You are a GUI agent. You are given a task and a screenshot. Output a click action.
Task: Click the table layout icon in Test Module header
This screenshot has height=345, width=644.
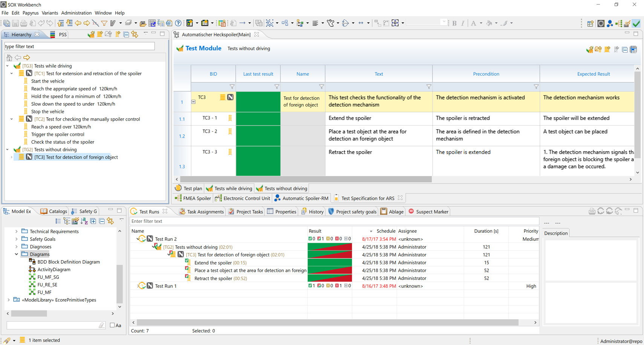pyautogui.click(x=633, y=49)
